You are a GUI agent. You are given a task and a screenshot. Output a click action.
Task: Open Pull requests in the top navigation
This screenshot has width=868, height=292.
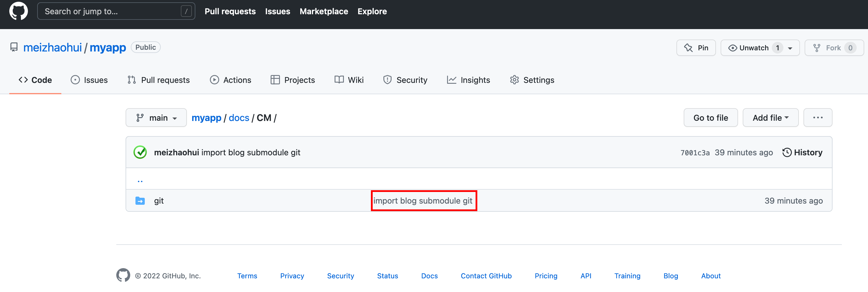230,11
